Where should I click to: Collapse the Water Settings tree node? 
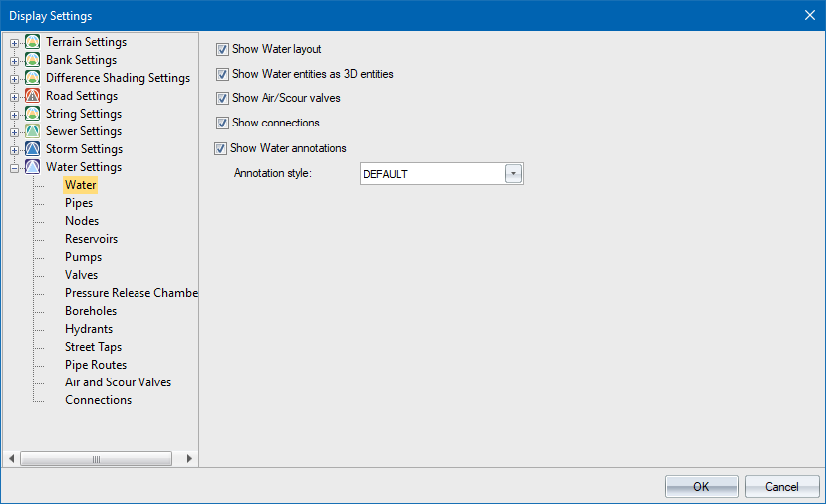(x=14, y=168)
